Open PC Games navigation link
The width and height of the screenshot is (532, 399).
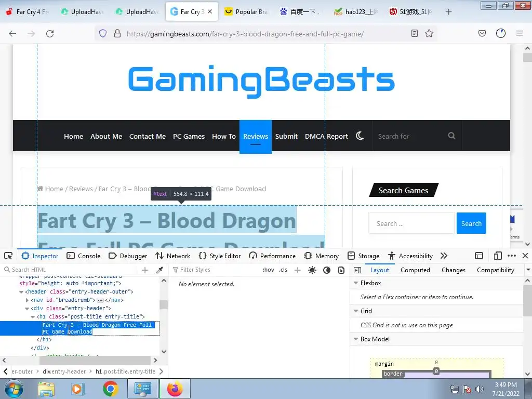pos(189,137)
